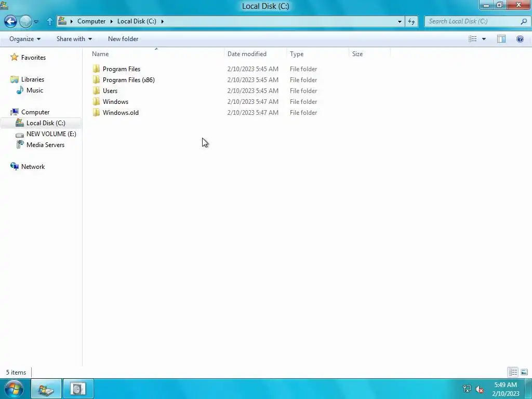Expand the arrow after Local Disk (C:) breadcrumb
The image size is (532, 399).
(162, 21)
